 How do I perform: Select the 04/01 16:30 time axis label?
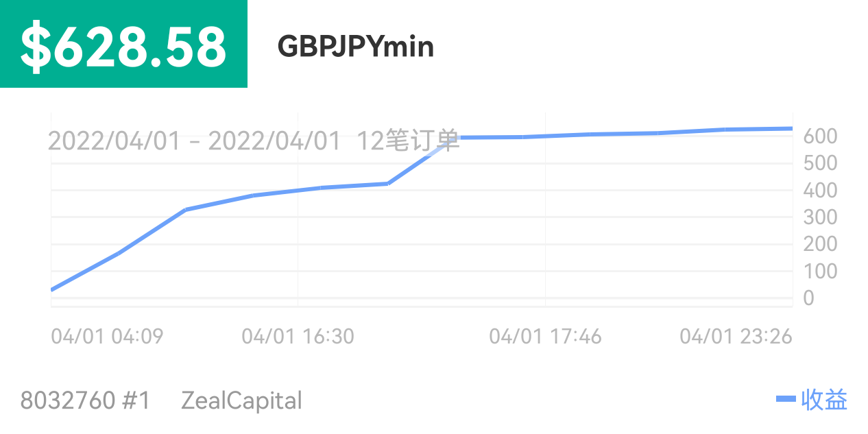point(298,337)
